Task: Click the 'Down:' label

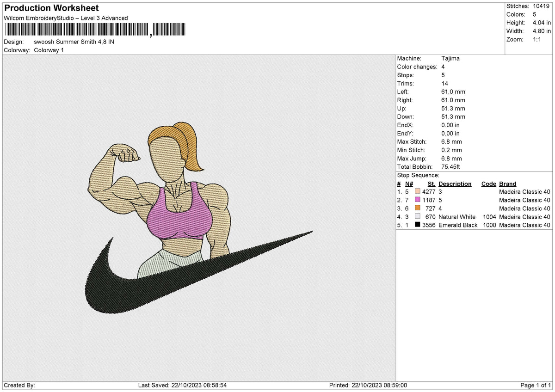Action: click(x=406, y=117)
